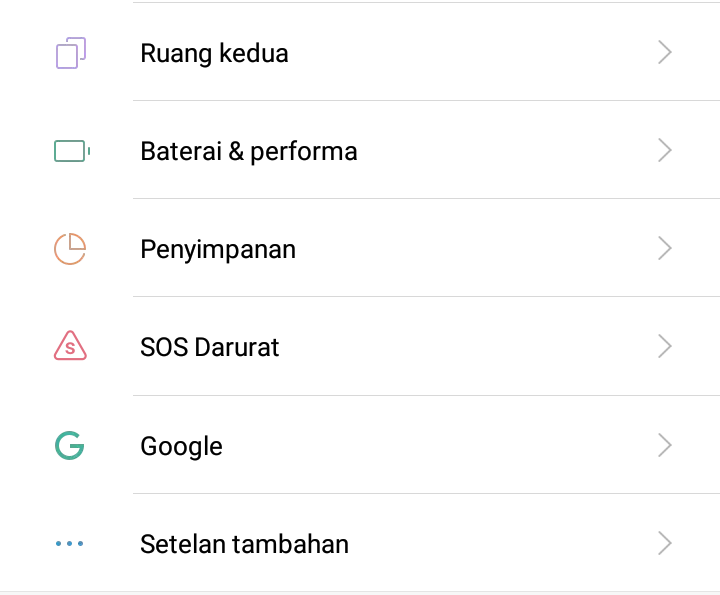This screenshot has height=595, width=720.
Task: Open Penyimpanan storage settings text
Action: click(218, 249)
